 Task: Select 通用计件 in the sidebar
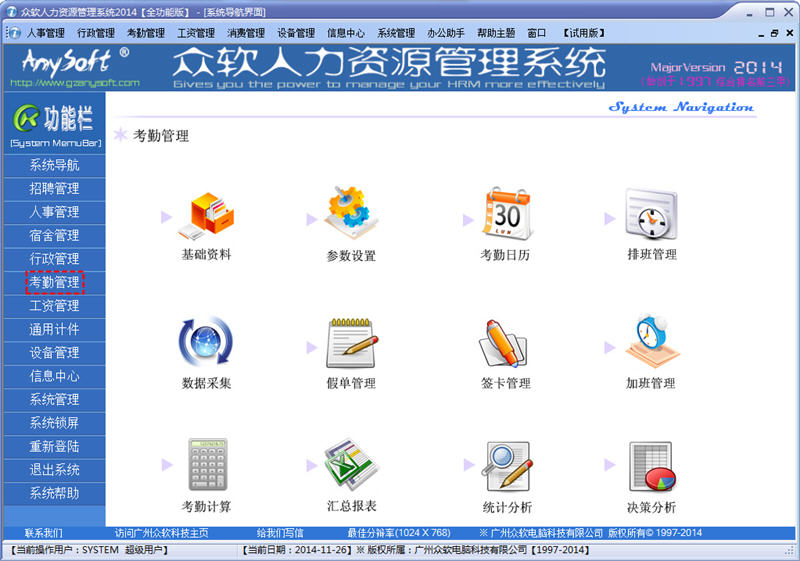54,329
